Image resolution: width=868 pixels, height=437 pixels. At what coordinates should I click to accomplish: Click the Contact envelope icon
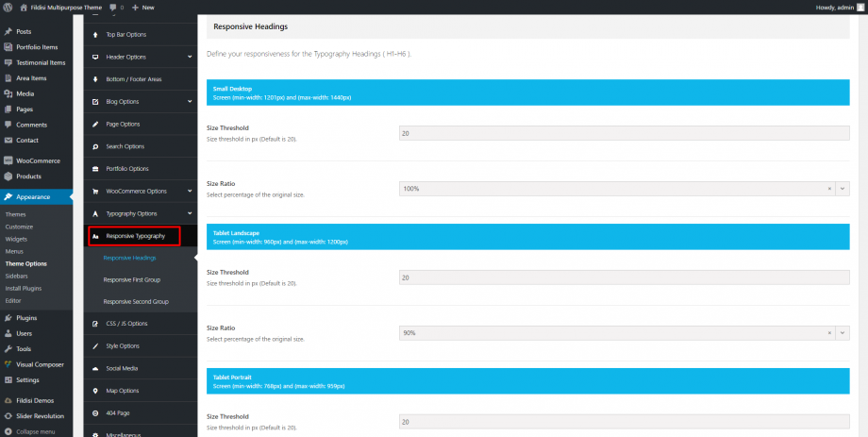pyautogui.click(x=8, y=140)
